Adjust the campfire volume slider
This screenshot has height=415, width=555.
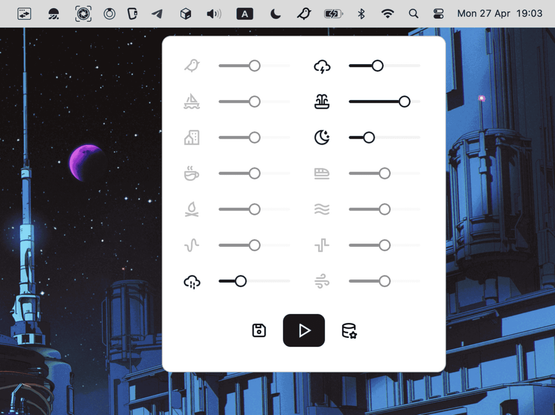(x=254, y=209)
